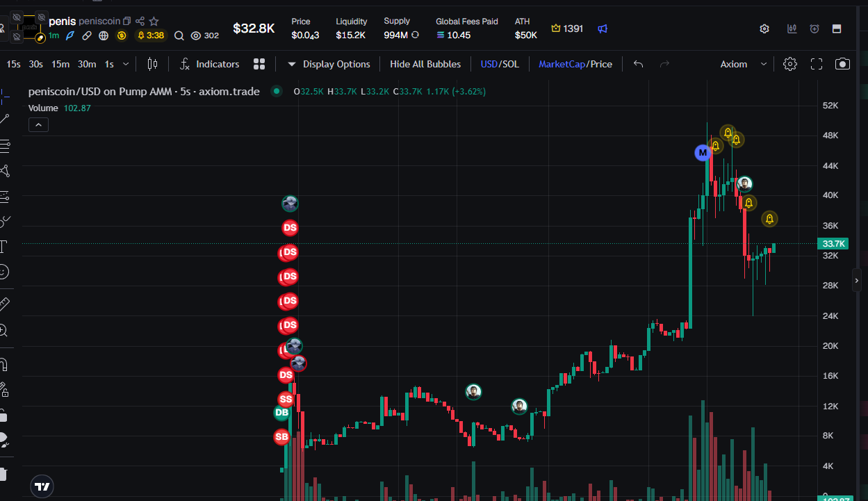Select USD currency
868x501 pixels.
coord(489,64)
